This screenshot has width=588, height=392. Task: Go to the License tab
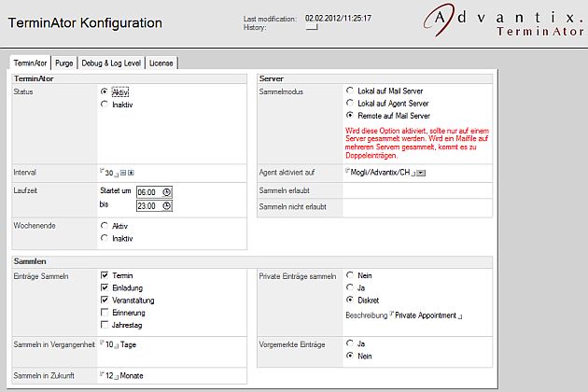(x=161, y=63)
